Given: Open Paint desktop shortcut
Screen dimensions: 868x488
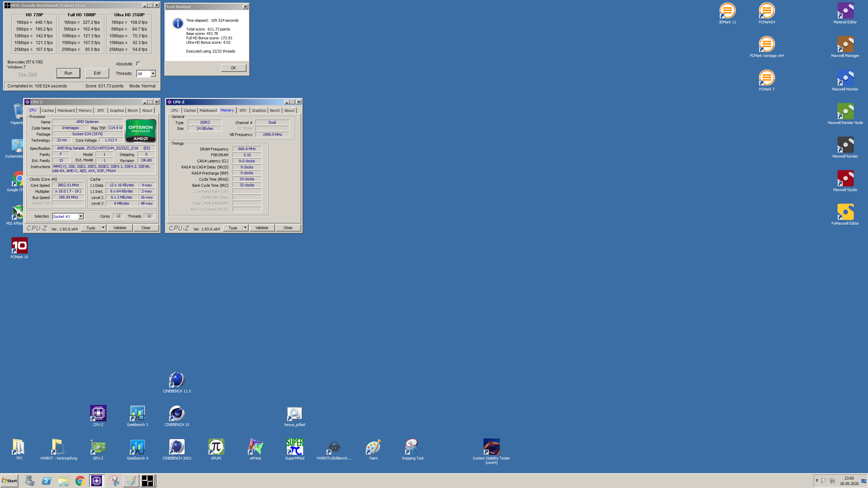Looking at the screenshot, I should click(x=373, y=449).
